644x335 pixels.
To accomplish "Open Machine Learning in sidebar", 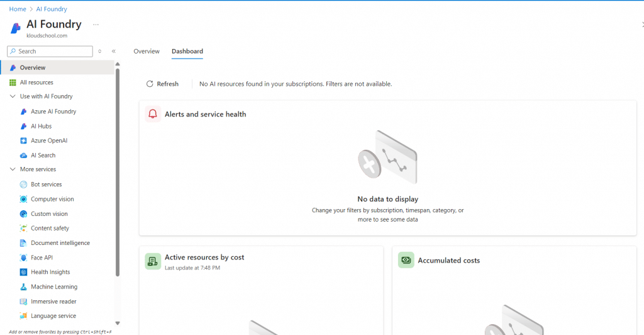I will [54, 287].
